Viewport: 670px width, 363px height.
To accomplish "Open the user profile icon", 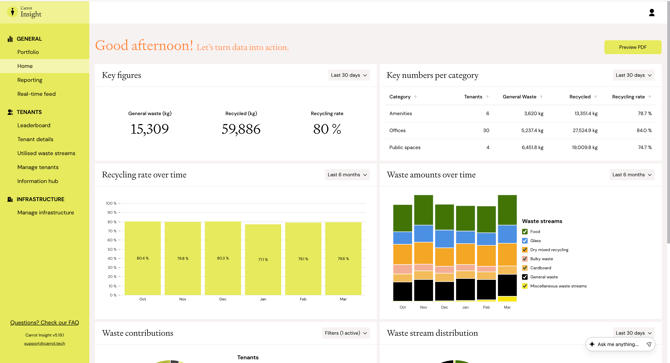I will coord(652,13).
